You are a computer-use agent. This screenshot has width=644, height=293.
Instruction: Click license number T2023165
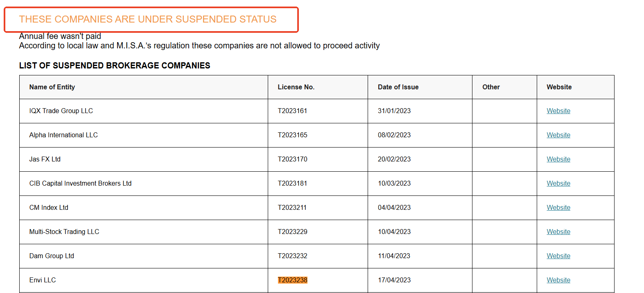pos(292,135)
